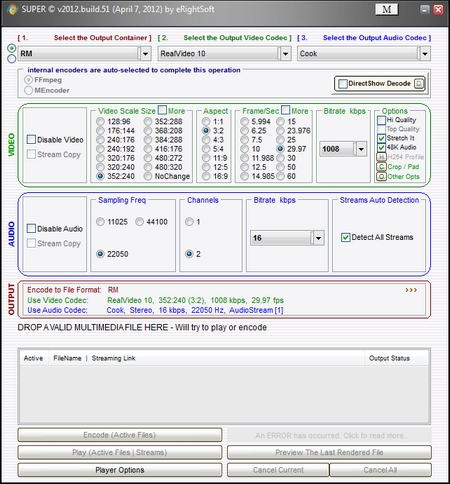Select 1 audio channel

[x=189, y=222]
